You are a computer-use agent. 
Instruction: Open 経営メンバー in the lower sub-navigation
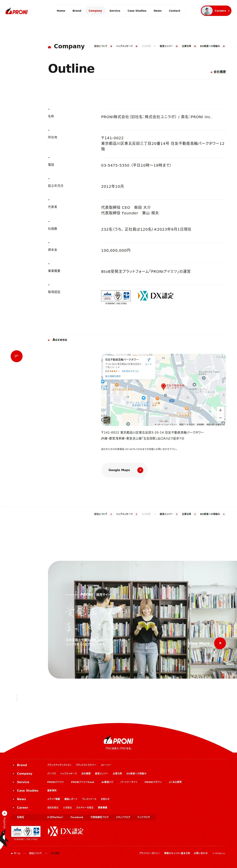click(169, 514)
